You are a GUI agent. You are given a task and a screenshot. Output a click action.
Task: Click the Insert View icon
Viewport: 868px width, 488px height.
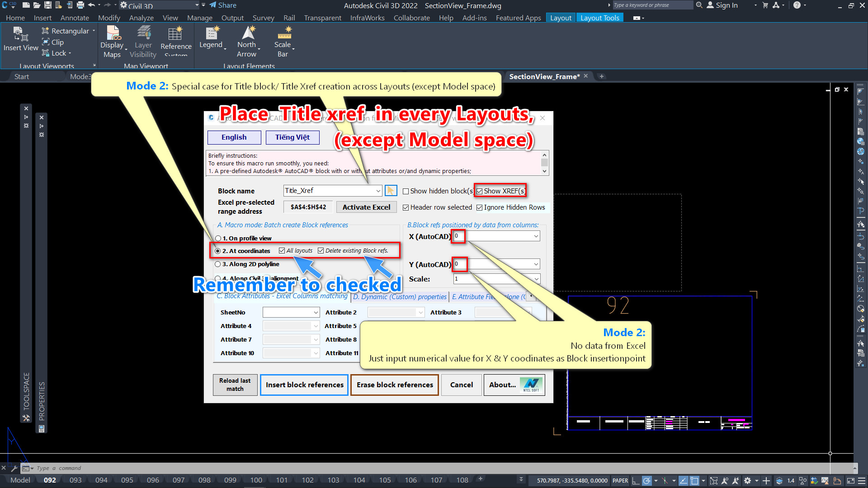click(20, 34)
